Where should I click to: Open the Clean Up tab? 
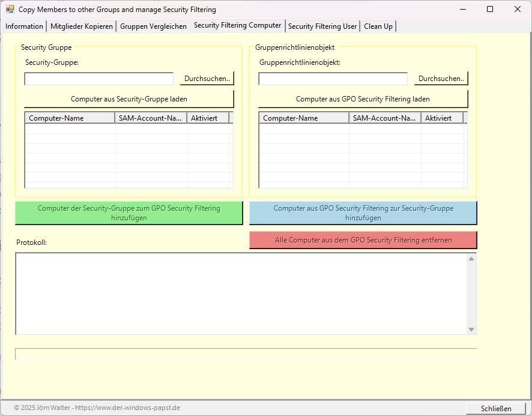378,26
